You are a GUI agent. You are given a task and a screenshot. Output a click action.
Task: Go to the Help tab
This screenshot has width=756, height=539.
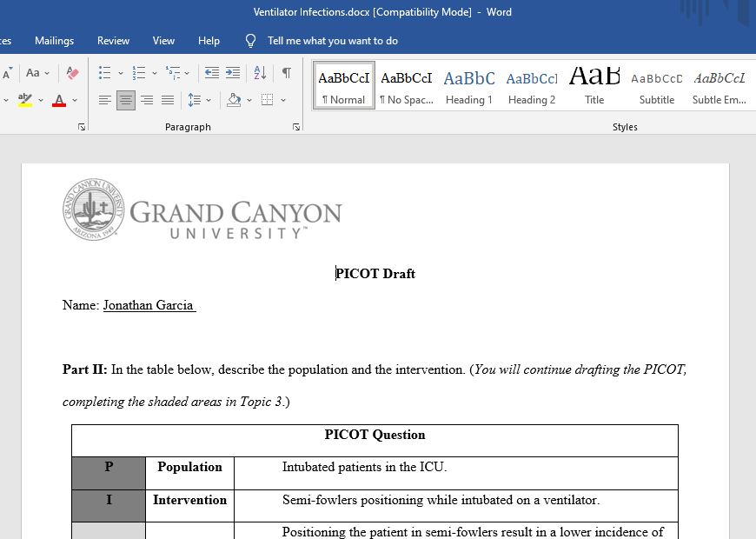(209, 41)
